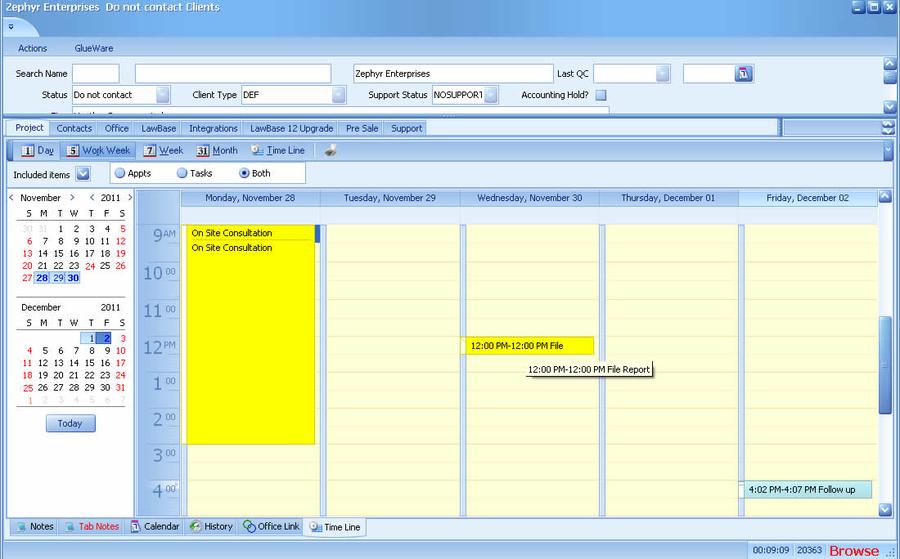900x559 pixels.
Task: Select the Time Line bottom tab
Action: tap(335, 527)
